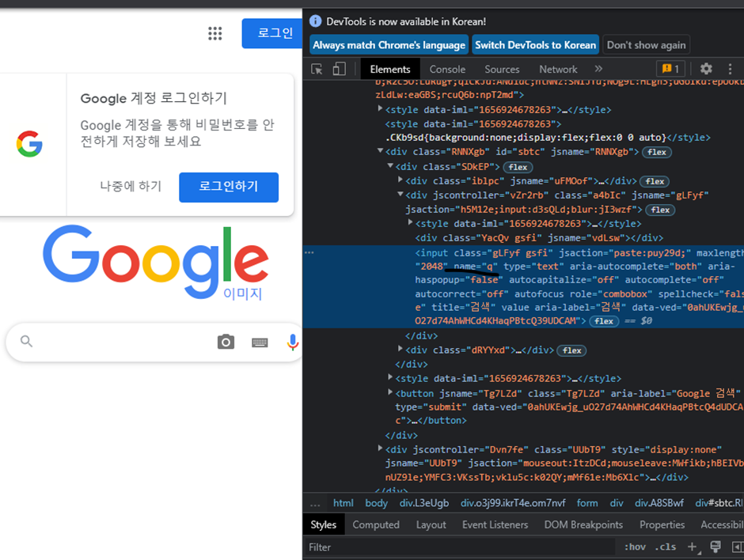Click the keyboard icon in the search box
This screenshot has height=560, width=744.
click(x=259, y=342)
